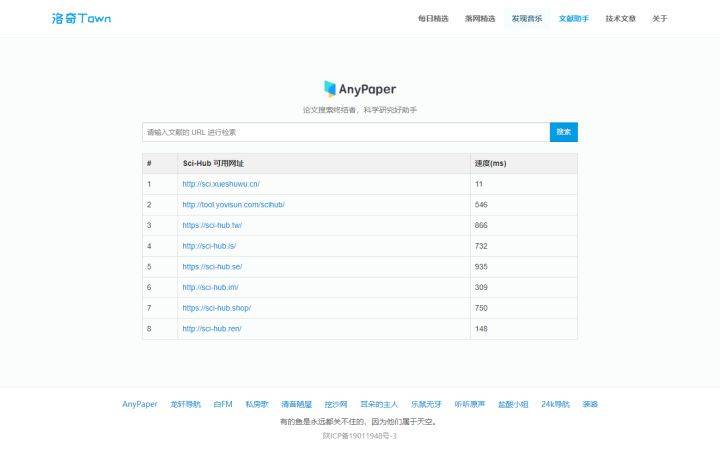
Task: Focus the paper URL search field
Action: pyautogui.click(x=346, y=132)
